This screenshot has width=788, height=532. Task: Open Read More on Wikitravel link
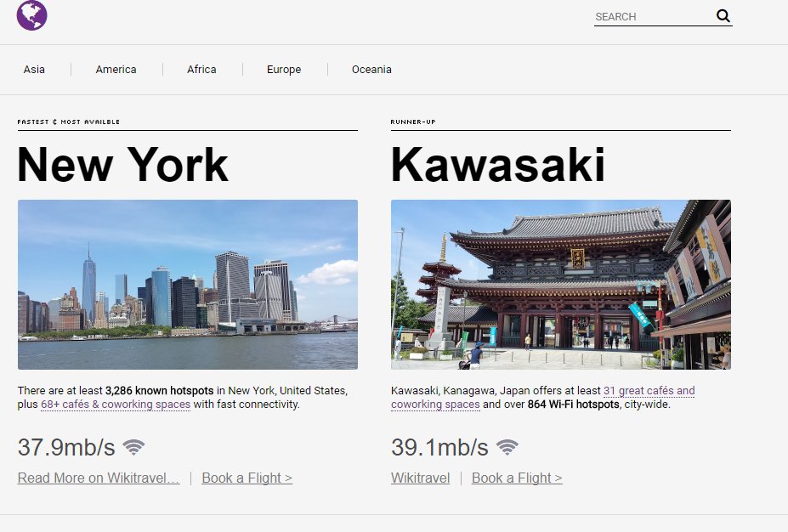tap(99, 478)
